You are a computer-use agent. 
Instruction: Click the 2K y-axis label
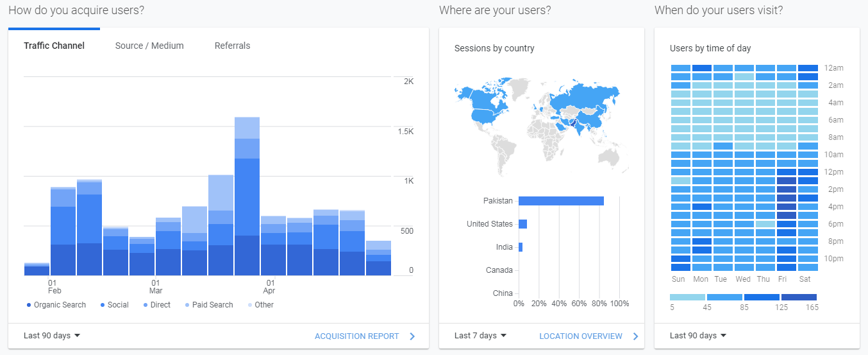[408, 82]
